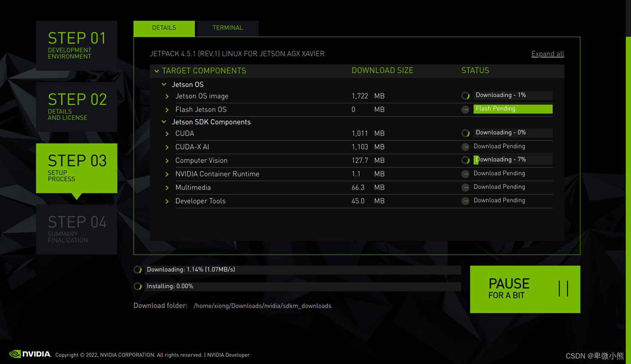Image resolution: width=631 pixels, height=364 pixels.
Task: Click the 127.7 MB Computer Vision size
Action: point(368,161)
